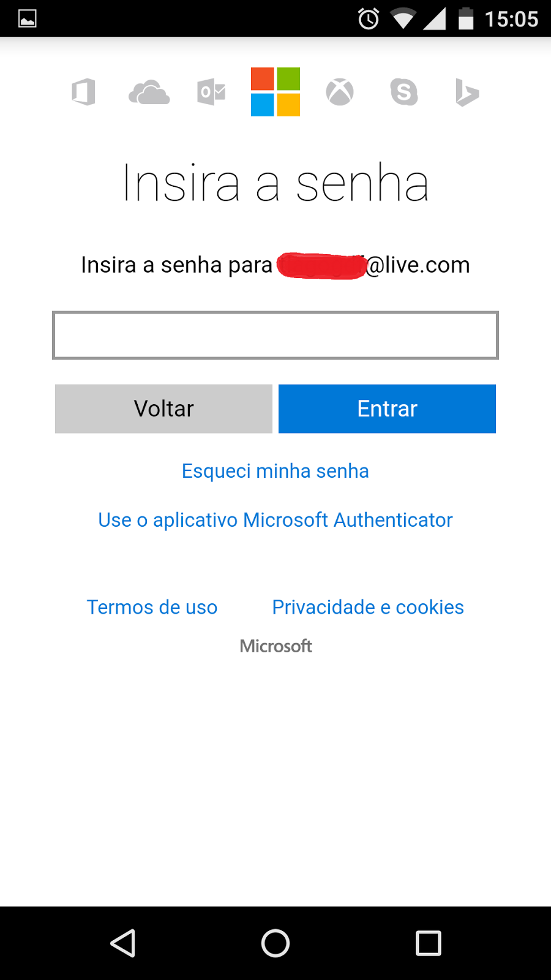Tap the Android back triangle

point(123,943)
